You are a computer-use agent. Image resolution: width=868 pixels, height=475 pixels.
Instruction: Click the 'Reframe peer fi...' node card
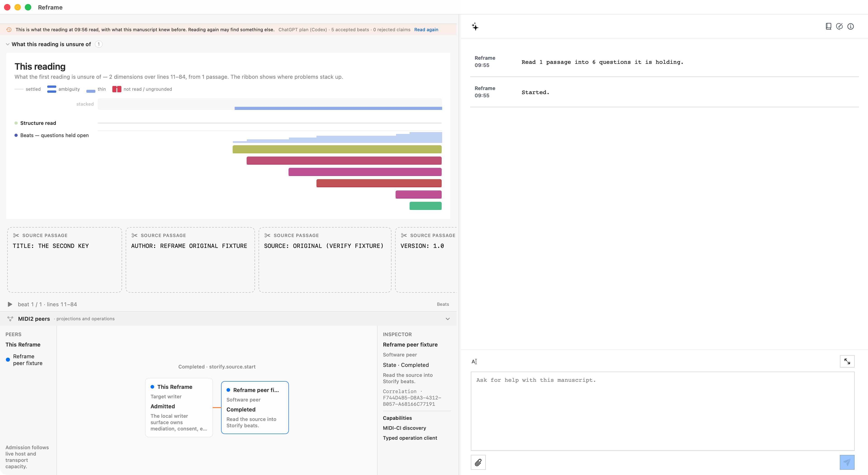[x=255, y=407]
